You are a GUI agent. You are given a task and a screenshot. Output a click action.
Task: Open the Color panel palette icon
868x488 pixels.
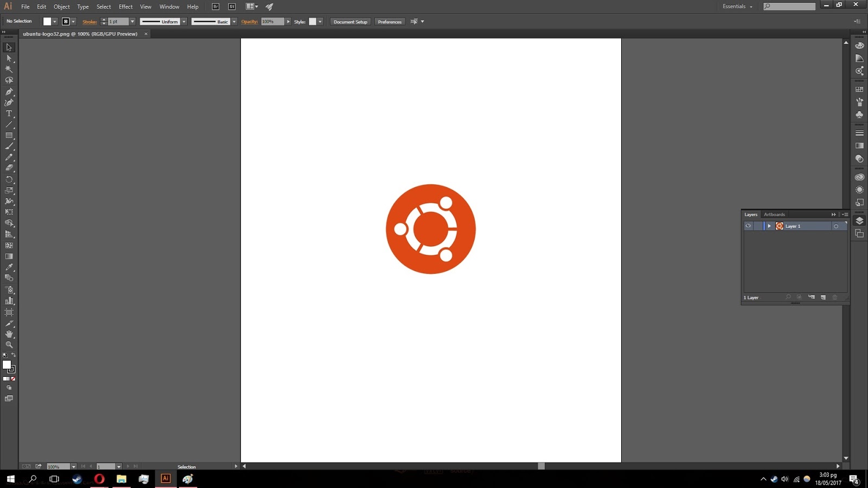(859, 46)
